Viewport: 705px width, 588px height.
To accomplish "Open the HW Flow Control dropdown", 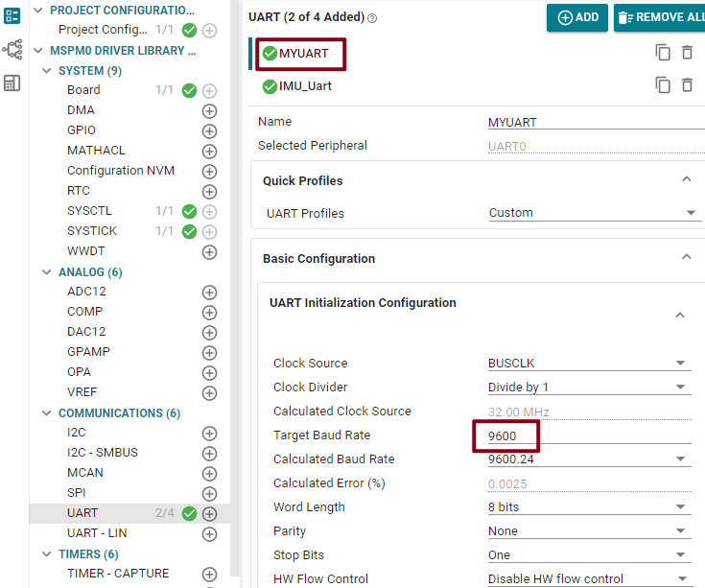I will click(x=590, y=578).
